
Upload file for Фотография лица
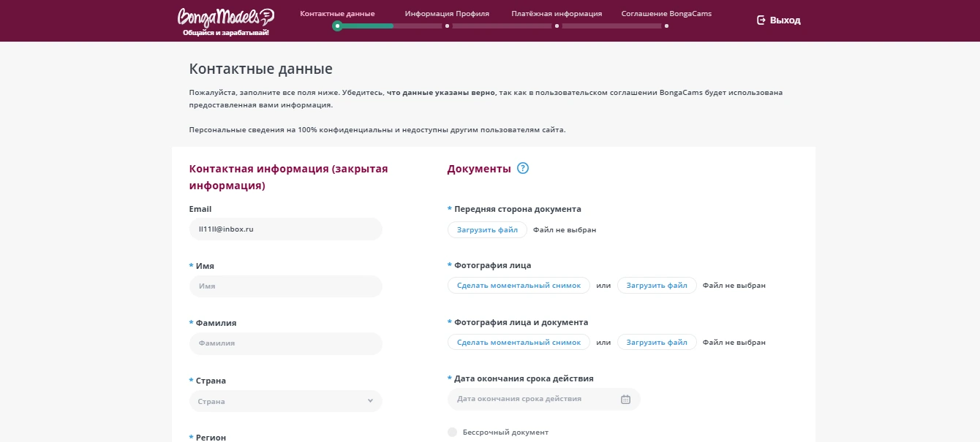pyautogui.click(x=657, y=286)
